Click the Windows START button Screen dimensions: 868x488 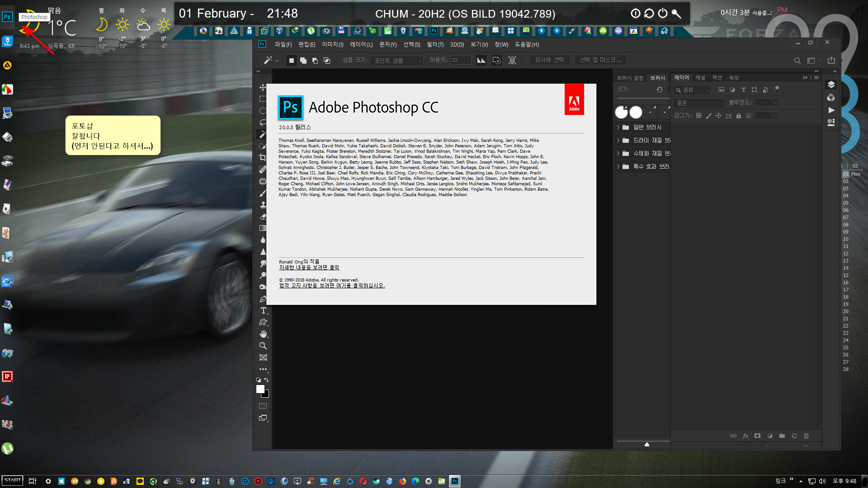click(x=13, y=481)
